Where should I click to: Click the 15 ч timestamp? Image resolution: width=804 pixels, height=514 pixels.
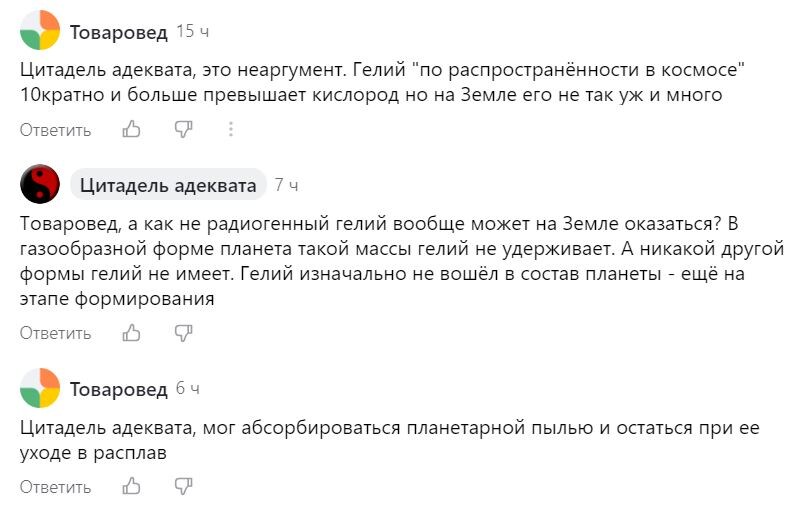[x=193, y=31]
